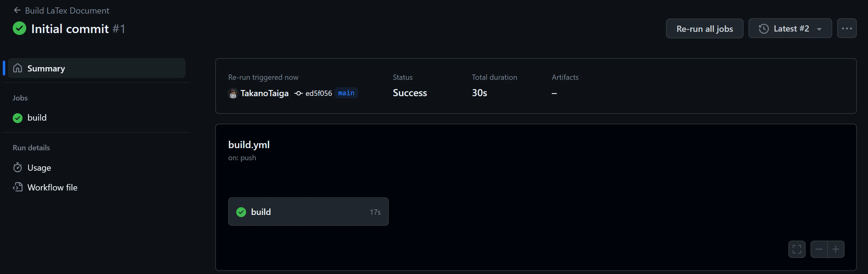Click the Artifacts heading
The image size is (868, 274).
(x=565, y=77)
